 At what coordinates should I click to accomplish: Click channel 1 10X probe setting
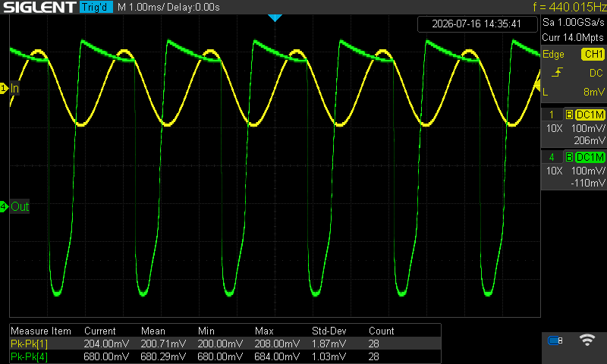pos(554,128)
